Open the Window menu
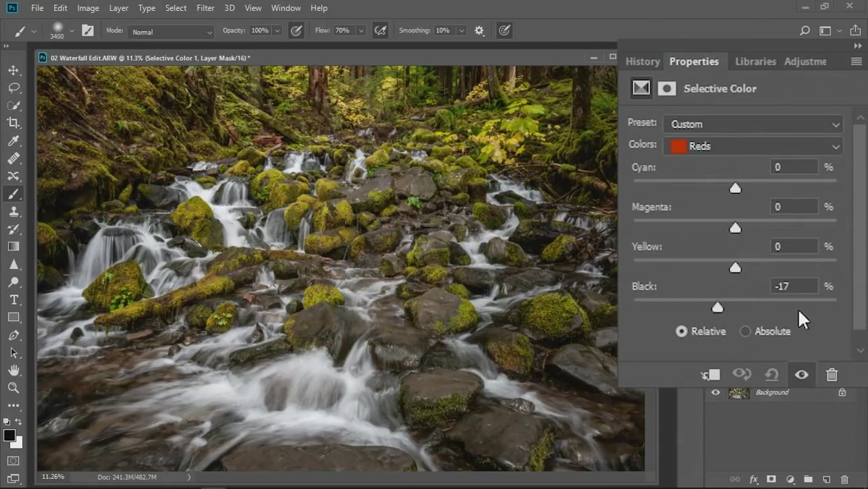This screenshot has width=868, height=489. pos(286,8)
